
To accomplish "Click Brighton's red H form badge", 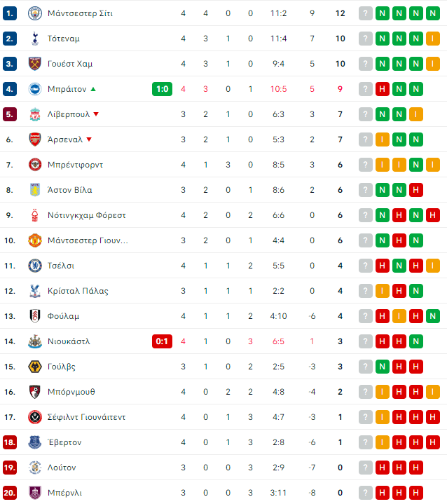I will [383, 89].
